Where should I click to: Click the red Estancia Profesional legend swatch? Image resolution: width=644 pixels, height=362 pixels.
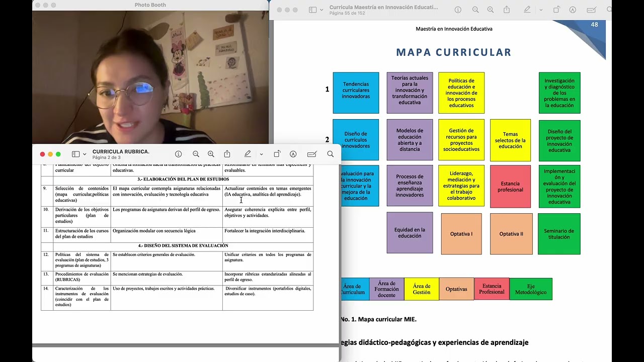[x=492, y=289]
